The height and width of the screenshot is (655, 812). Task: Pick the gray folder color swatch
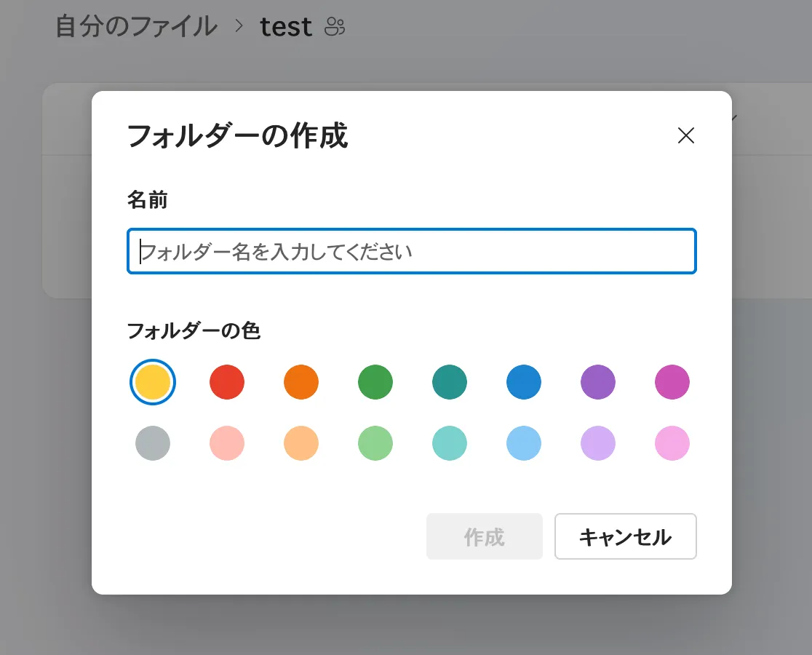coord(153,443)
